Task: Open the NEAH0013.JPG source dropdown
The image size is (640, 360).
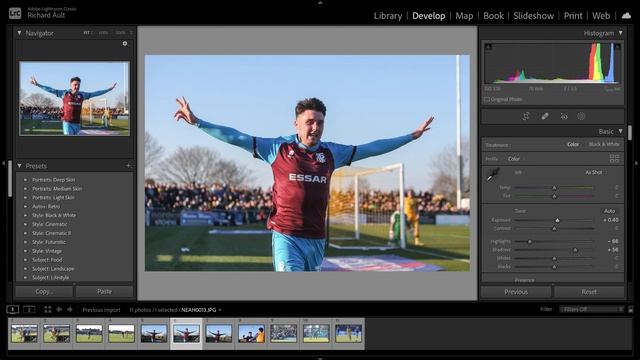Action: (201, 310)
